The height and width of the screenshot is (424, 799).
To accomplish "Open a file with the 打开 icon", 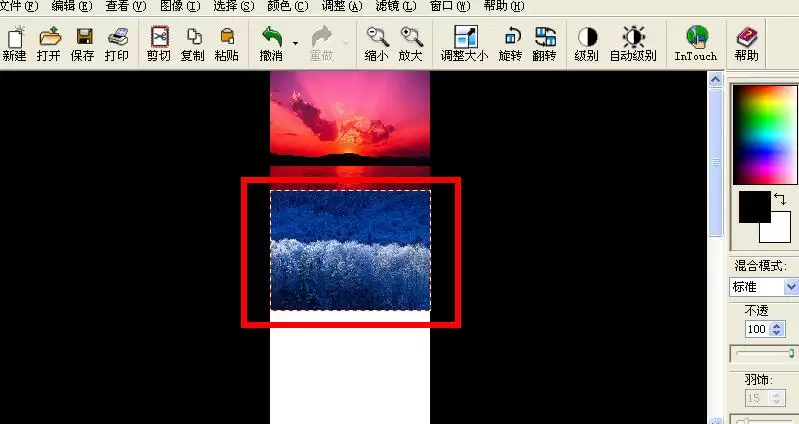I will 49,38.
